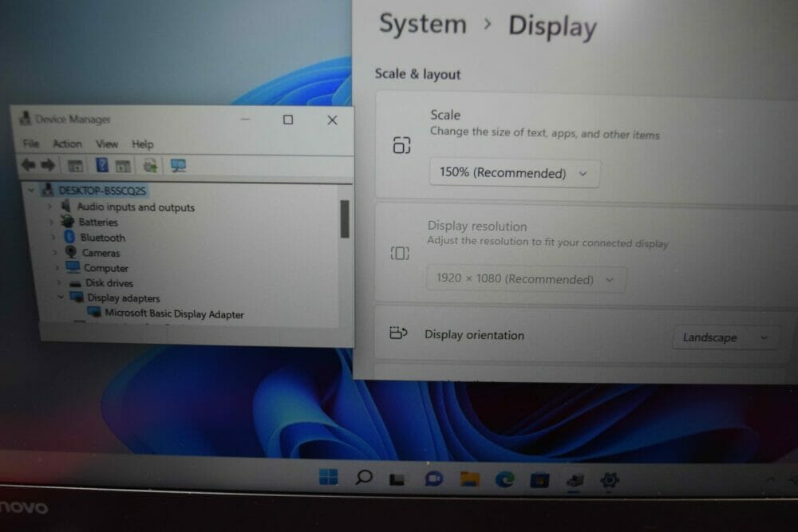
Task: Select the Bluetooth row
Action: click(102, 238)
